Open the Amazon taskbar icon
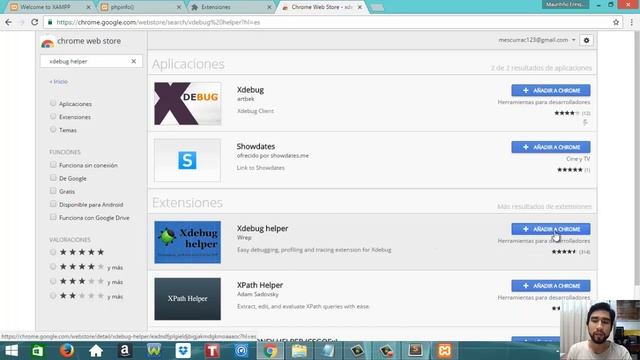The height and width of the screenshot is (360, 640). click(125, 351)
